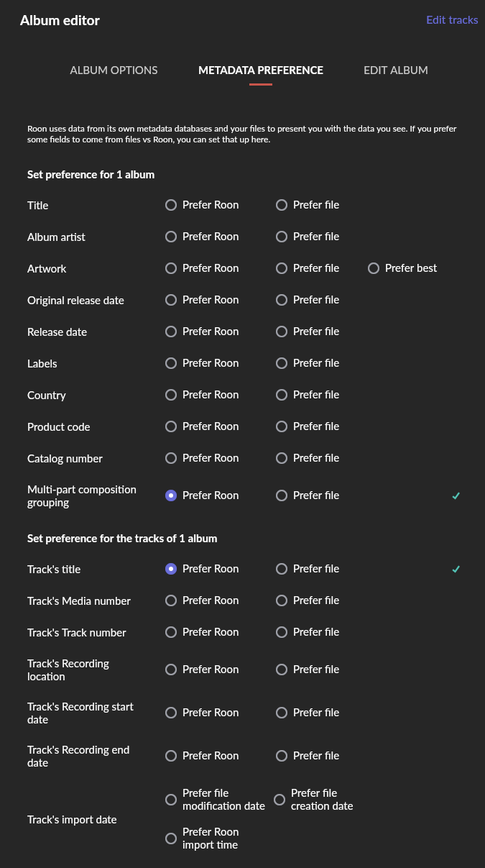
Task: Switch Multi-part composition grouping to Prefer file
Action: tap(282, 495)
